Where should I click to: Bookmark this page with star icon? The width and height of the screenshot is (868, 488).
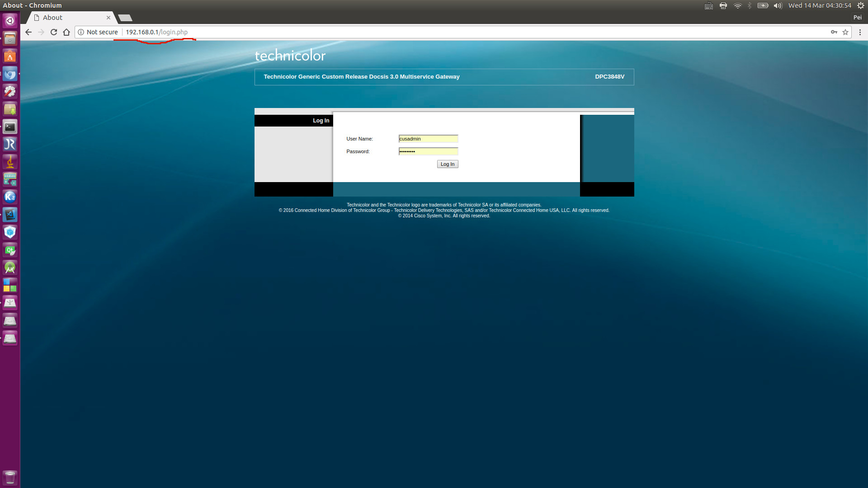point(845,32)
